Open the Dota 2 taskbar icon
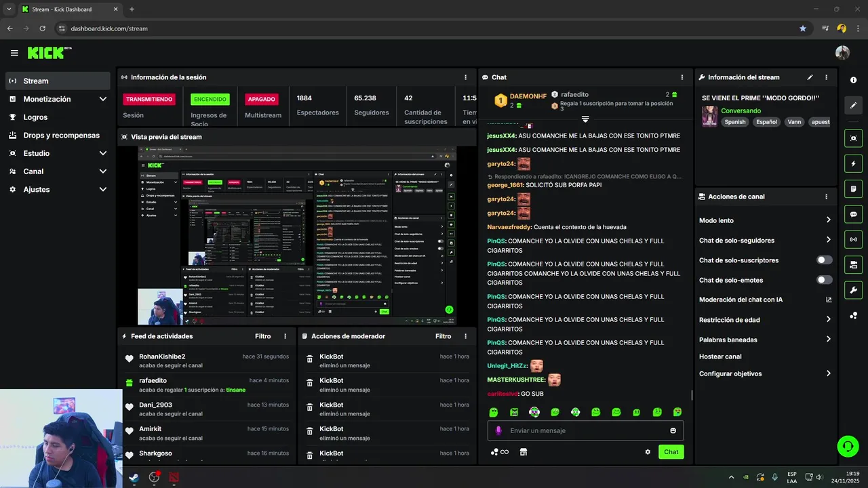Viewport: 868px width, 488px height. click(174, 477)
